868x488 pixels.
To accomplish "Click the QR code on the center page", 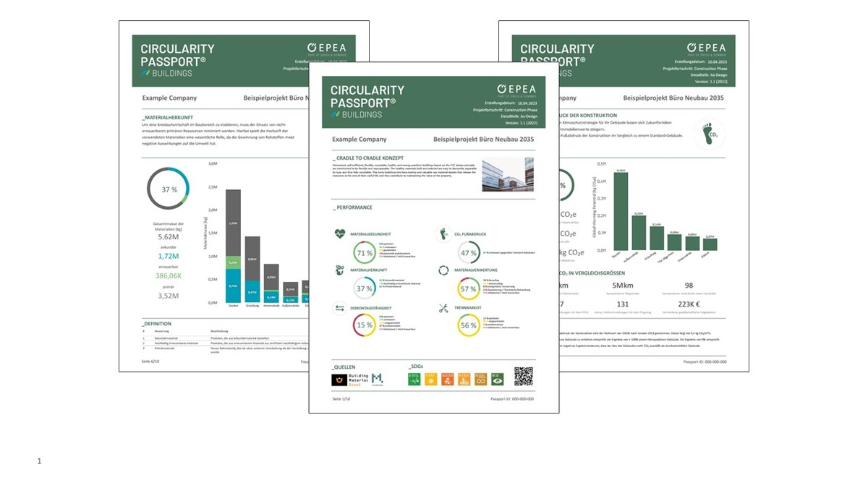I will pyautogui.click(x=523, y=376).
